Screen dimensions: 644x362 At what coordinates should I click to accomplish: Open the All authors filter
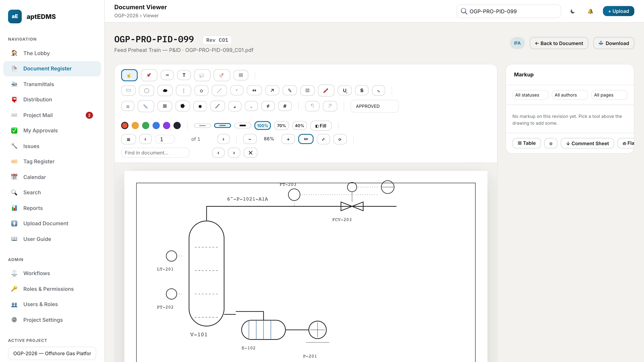tap(570, 95)
